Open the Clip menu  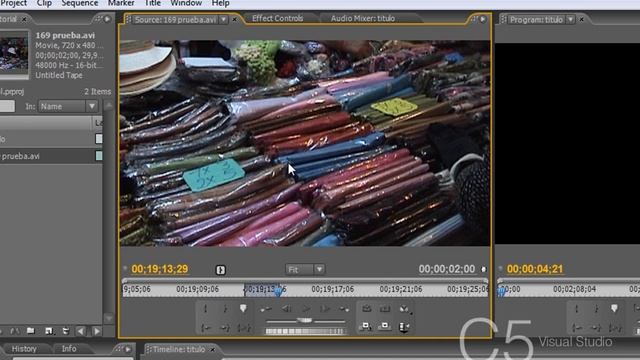pos(44,3)
